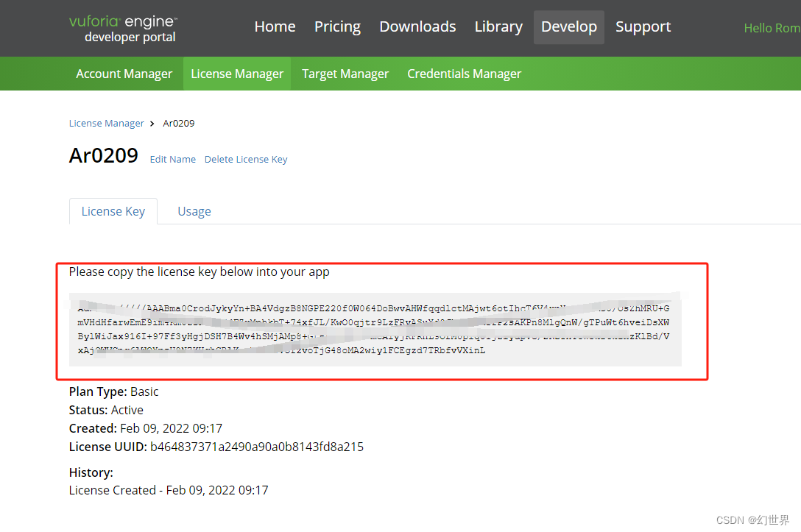Click the vuforia engine logo
The image size is (801, 532).
[122, 27]
